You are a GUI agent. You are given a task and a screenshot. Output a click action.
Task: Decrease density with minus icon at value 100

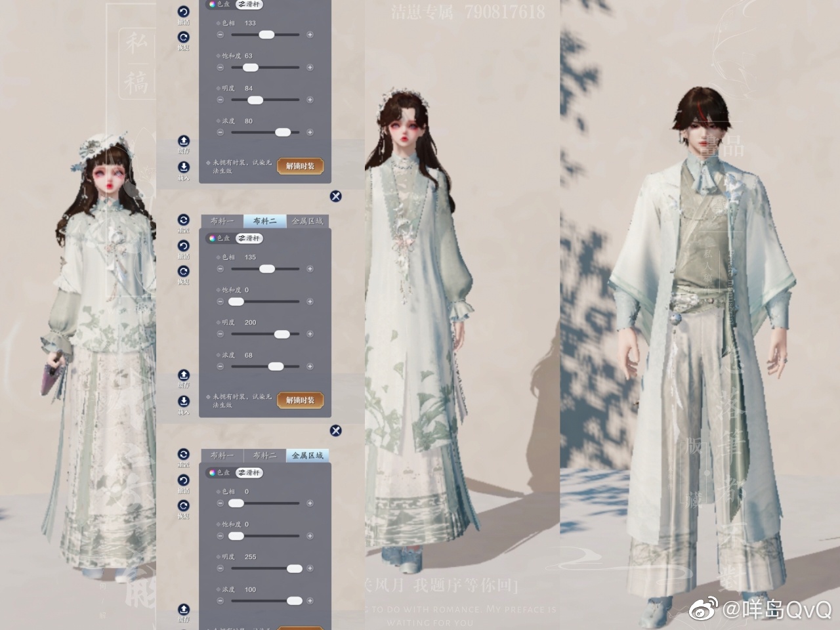pyautogui.click(x=220, y=601)
